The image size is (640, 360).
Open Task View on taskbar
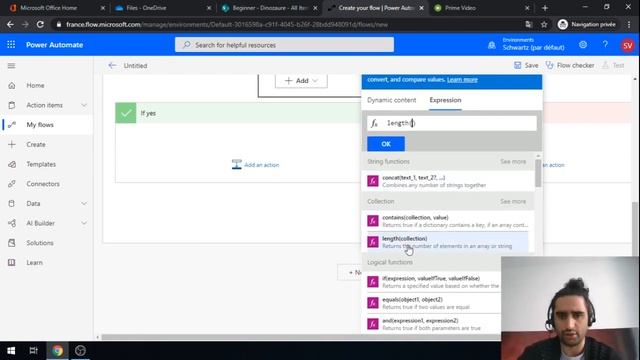(33, 351)
